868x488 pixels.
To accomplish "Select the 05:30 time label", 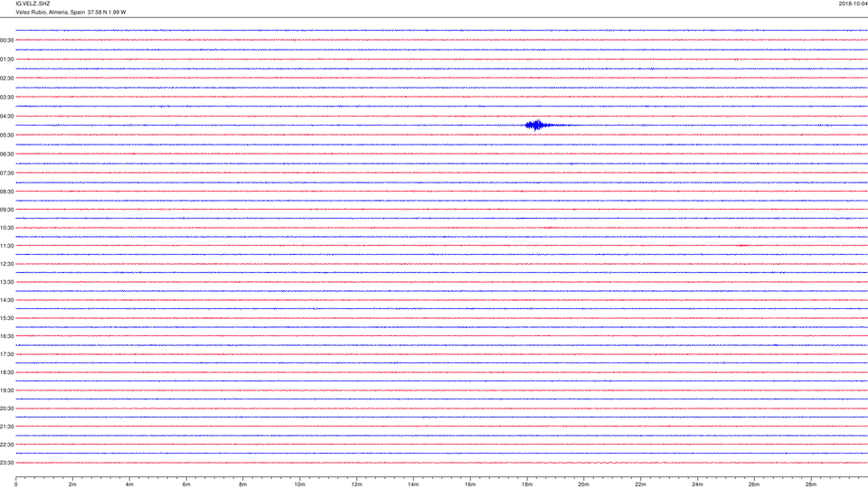I will pyautogui.click(x=6, y=135).
